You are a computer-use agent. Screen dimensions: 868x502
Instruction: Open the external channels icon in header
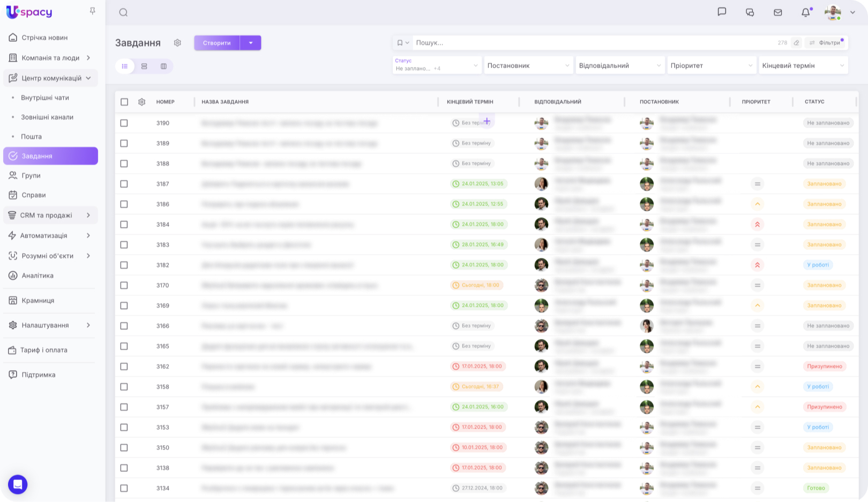click(x=750, y=12)
